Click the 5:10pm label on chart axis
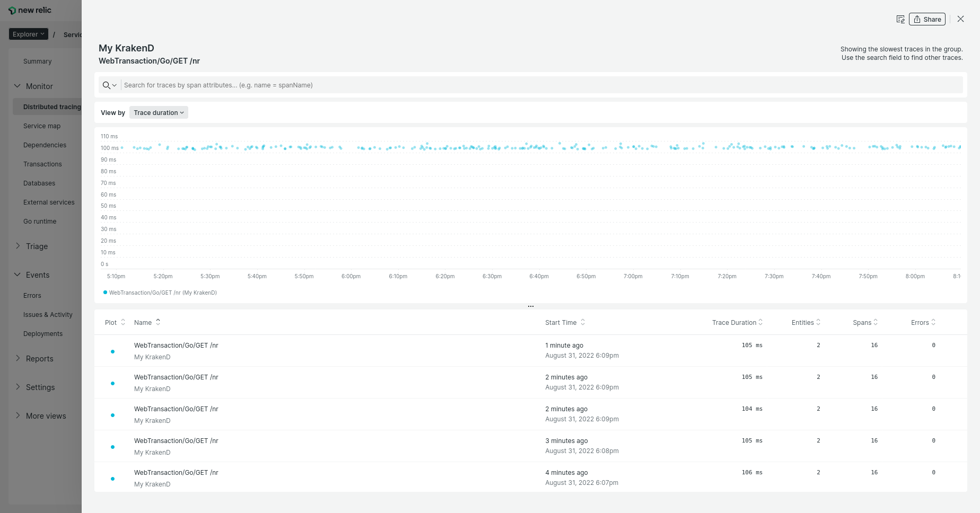 116,276
